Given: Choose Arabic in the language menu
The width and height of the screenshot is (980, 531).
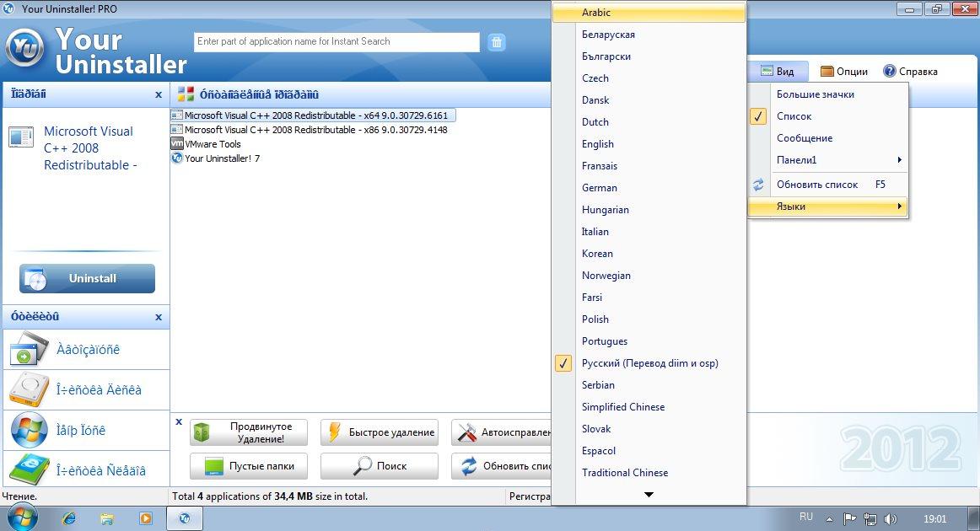Looking at the screenshot, I should (x=649, y=13).
